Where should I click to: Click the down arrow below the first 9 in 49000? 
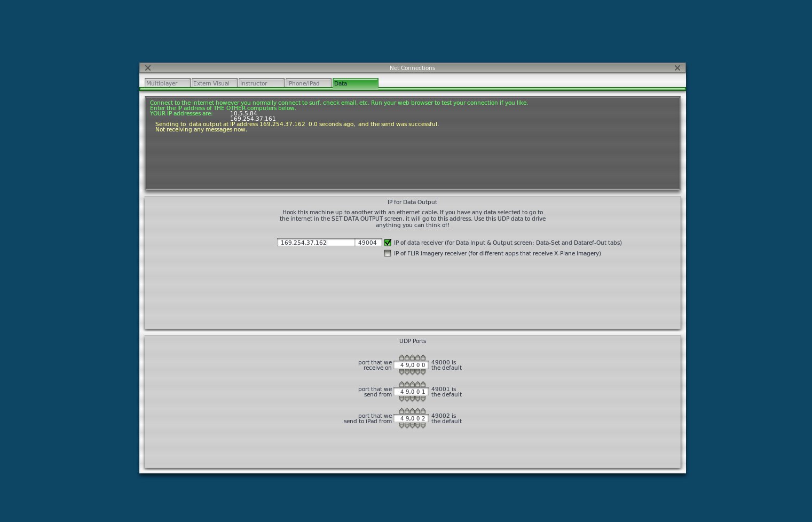[x=407, y=371]
